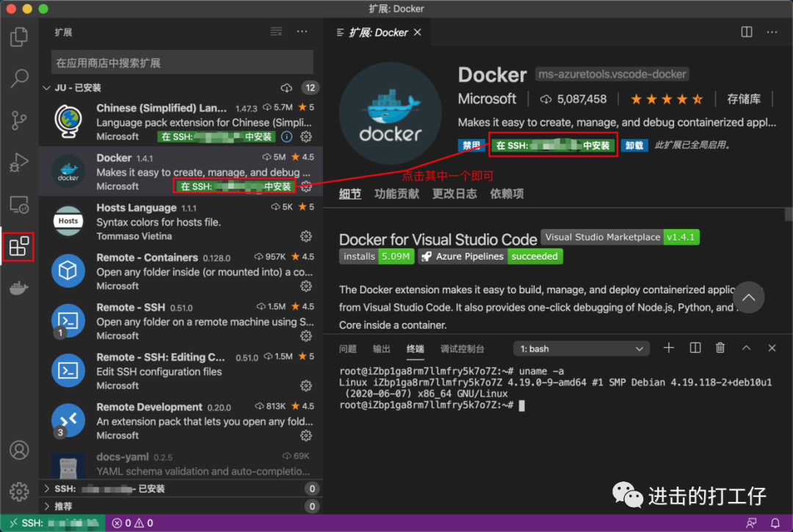Open the manage gear on the Docker extension entry

point(306,186)
